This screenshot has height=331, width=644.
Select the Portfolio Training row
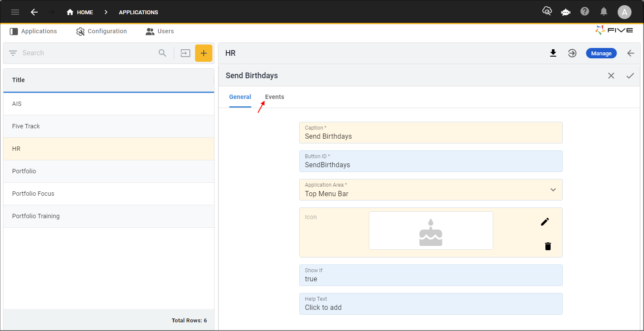coord(109,216)
